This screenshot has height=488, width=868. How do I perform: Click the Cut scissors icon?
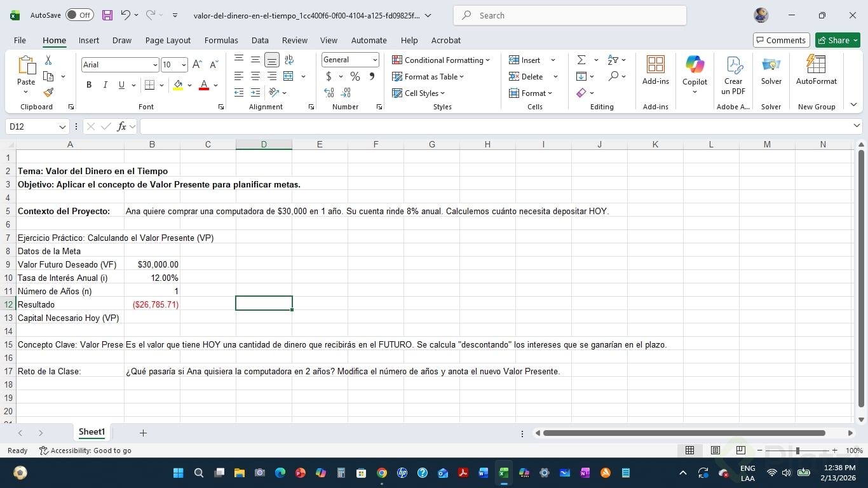pos(48,60)
